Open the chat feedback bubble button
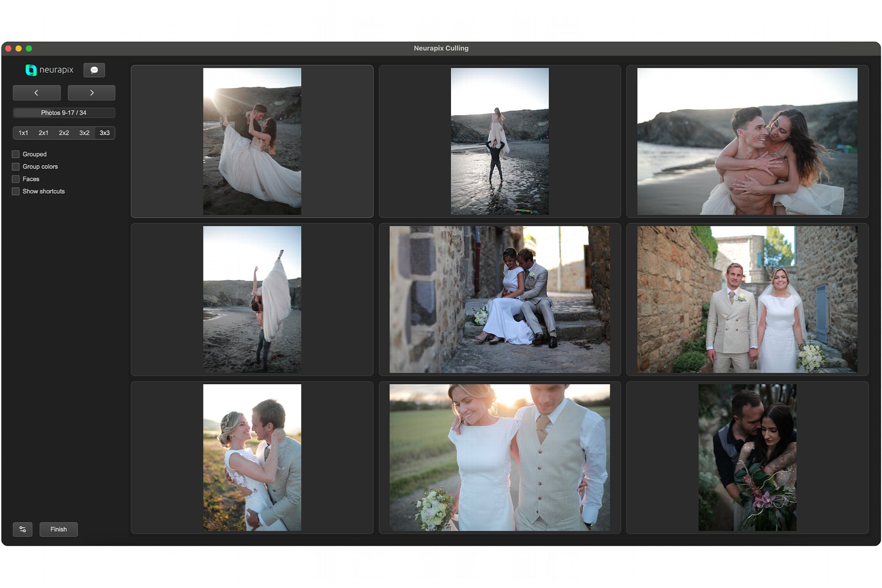882x588 pixels. tap(94, 70)
